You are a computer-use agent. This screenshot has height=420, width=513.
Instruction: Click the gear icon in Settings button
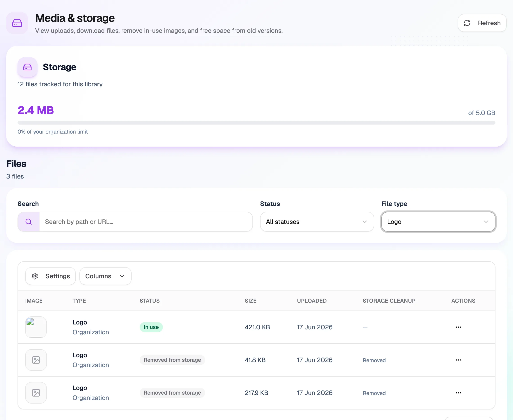pos(35,276)
